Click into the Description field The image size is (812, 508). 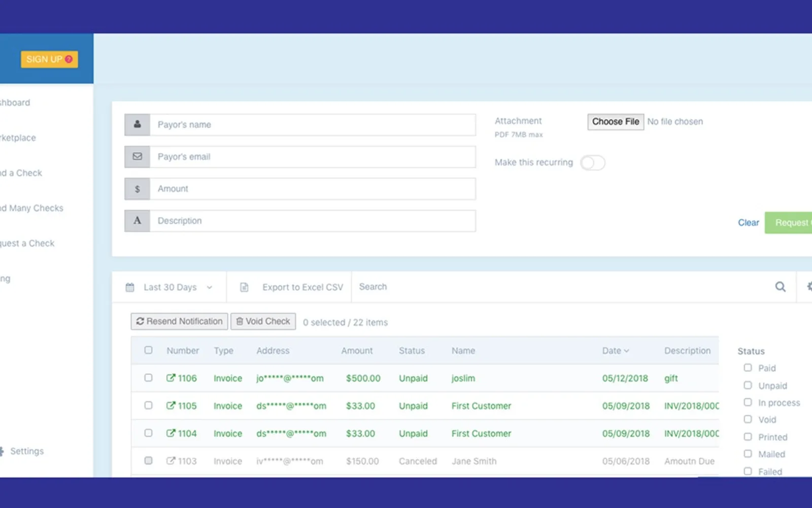click(x=313, y=220)
